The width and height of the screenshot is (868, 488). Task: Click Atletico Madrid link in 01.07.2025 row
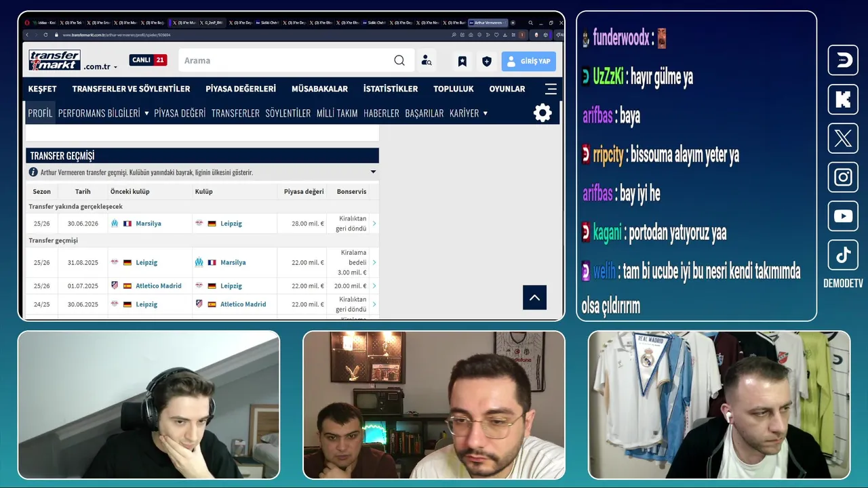(x=159, y=285)
